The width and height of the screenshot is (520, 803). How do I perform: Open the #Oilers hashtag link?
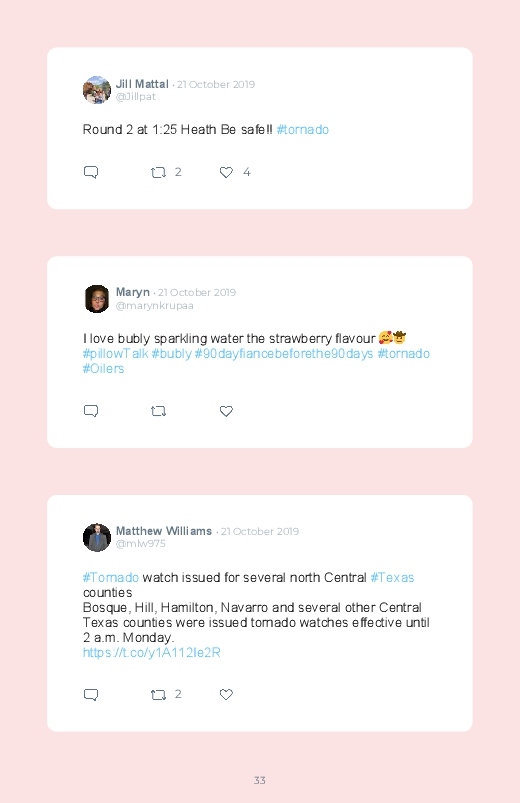pos(103,369)
